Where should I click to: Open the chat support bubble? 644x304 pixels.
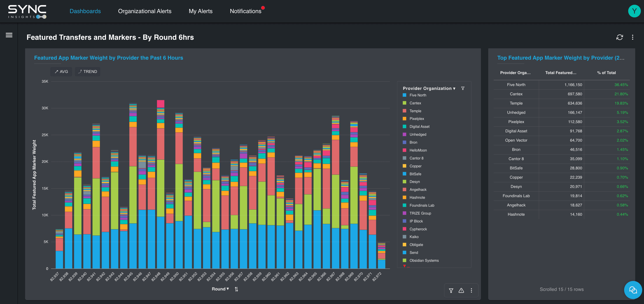pyautogui.click(x=632, y=290)
